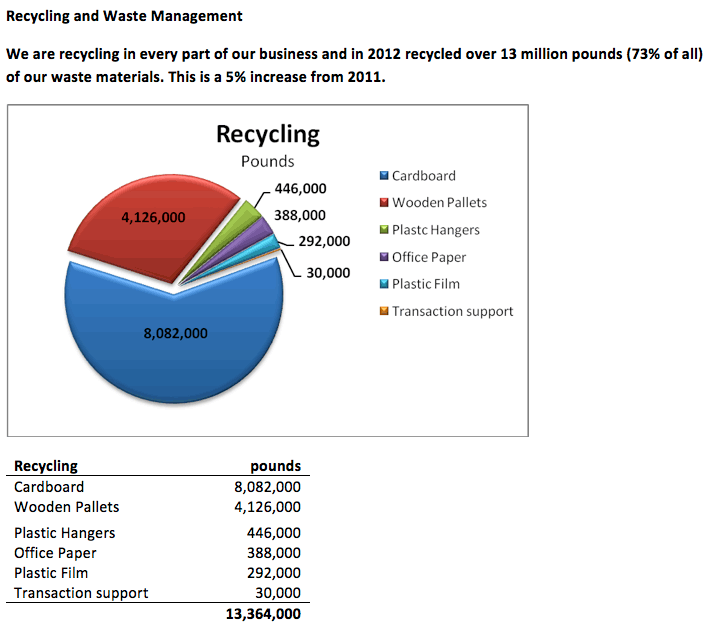
Task: Select the 'Plastc Hangers' legend label
Action: [436, 230]
